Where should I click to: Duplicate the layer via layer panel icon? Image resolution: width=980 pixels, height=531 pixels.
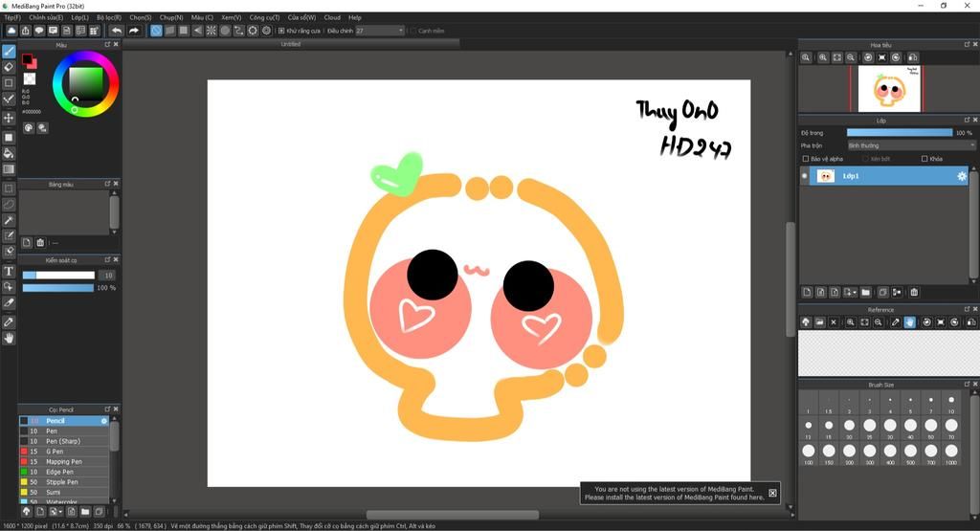click(x=883, y=292)
